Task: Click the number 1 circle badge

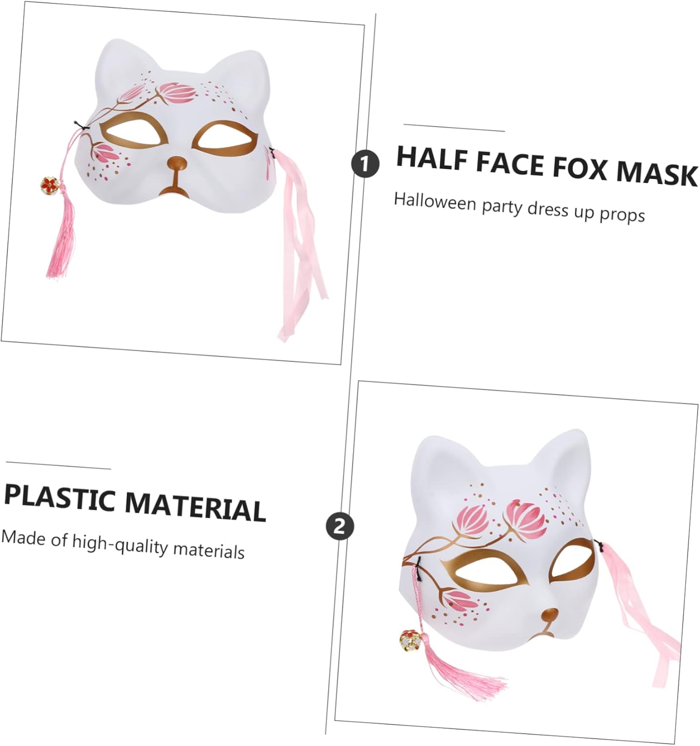Action: click(x=365, y=164)
